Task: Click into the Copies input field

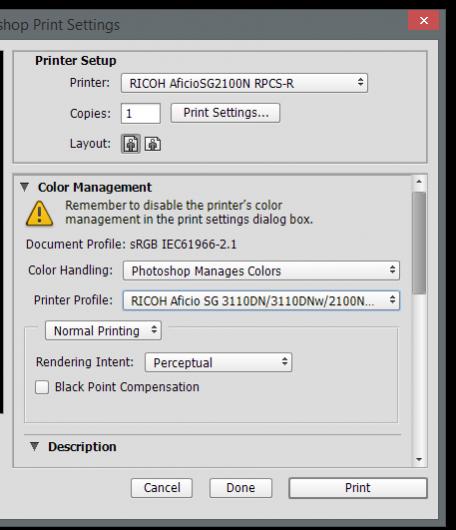Action: [x=141, y=113]
